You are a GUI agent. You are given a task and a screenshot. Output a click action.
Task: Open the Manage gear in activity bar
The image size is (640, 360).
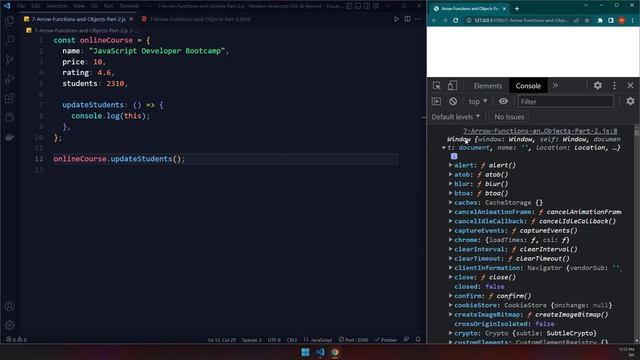click(10, 325)
